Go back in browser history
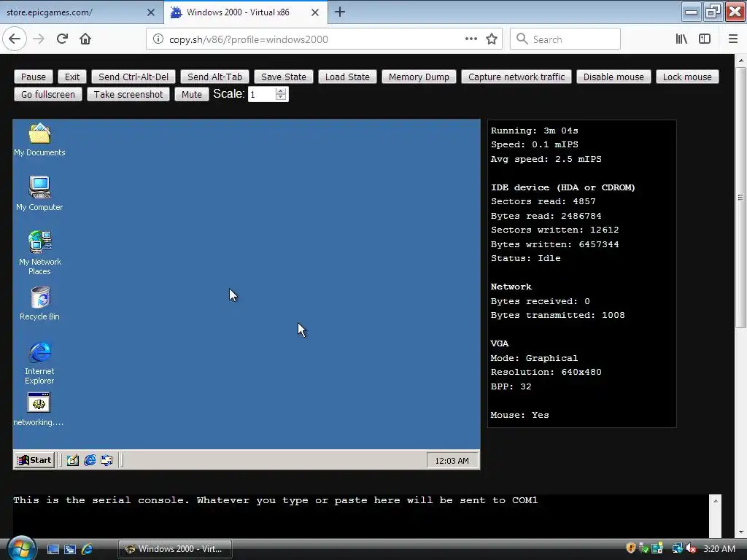 pyautogui.click(x=15, y=39)
